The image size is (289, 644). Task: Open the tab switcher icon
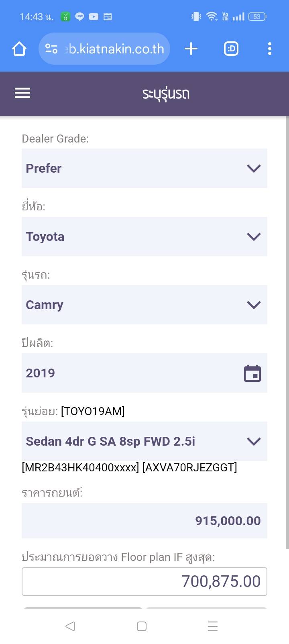pos(231,49)
